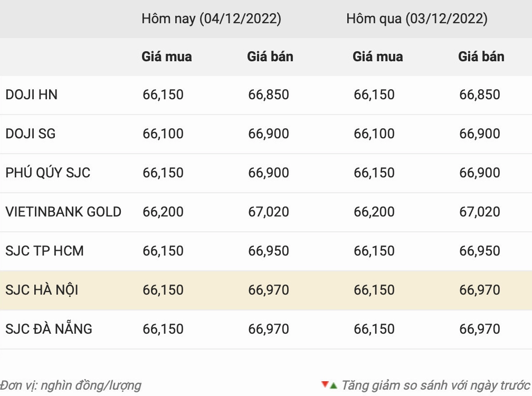532x396 pixels.
Task: Select DOJI SG yesterday's buy price 66,100
Action: point(374,134)
